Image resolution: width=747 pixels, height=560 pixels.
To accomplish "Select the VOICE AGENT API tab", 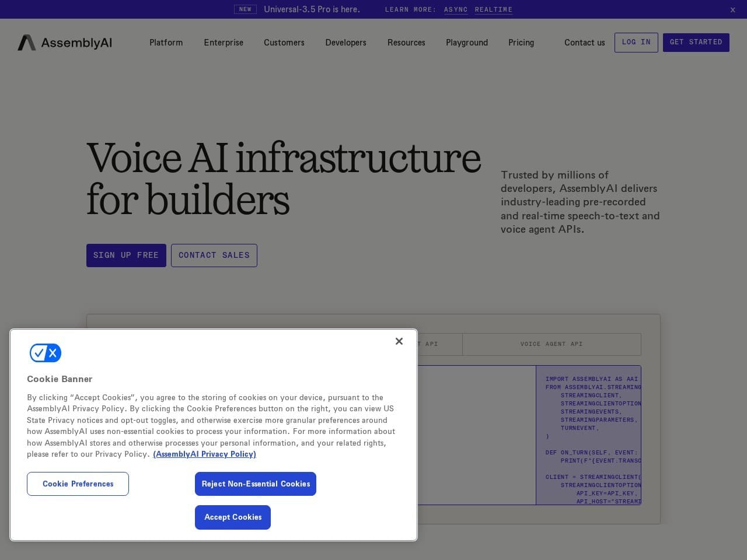I will tap(551, 344).
